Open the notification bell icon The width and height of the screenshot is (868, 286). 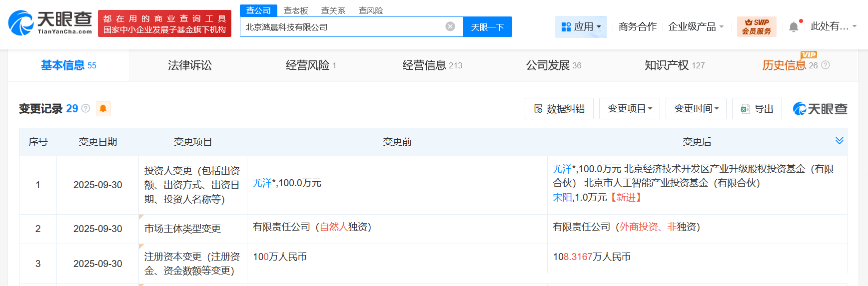tap(794, 27)
